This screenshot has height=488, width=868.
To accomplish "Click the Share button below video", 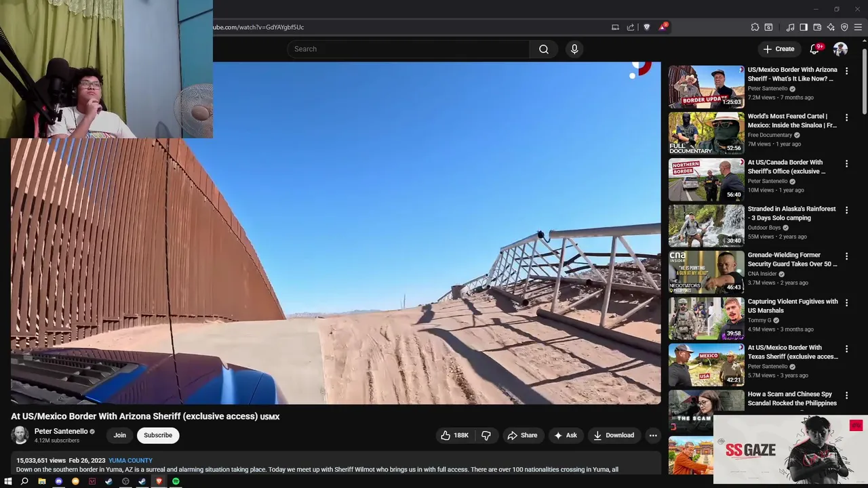I will [x=522, y=435].
